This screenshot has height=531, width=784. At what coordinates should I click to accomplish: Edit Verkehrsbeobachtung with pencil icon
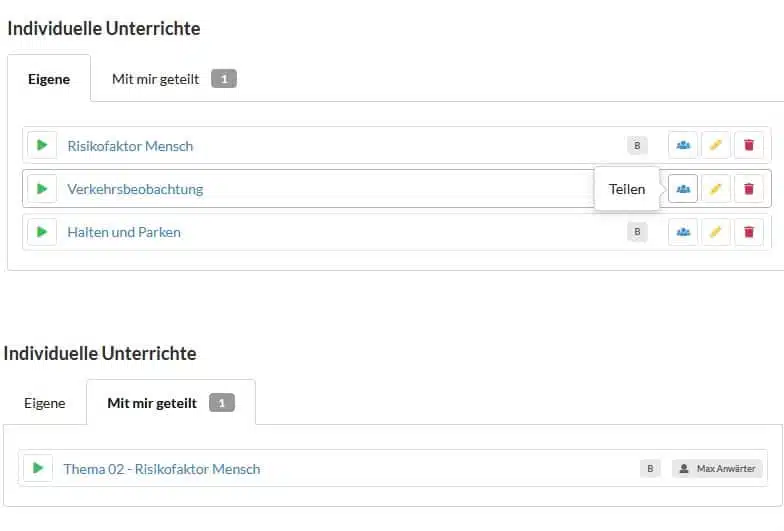[x=715, y=188]
